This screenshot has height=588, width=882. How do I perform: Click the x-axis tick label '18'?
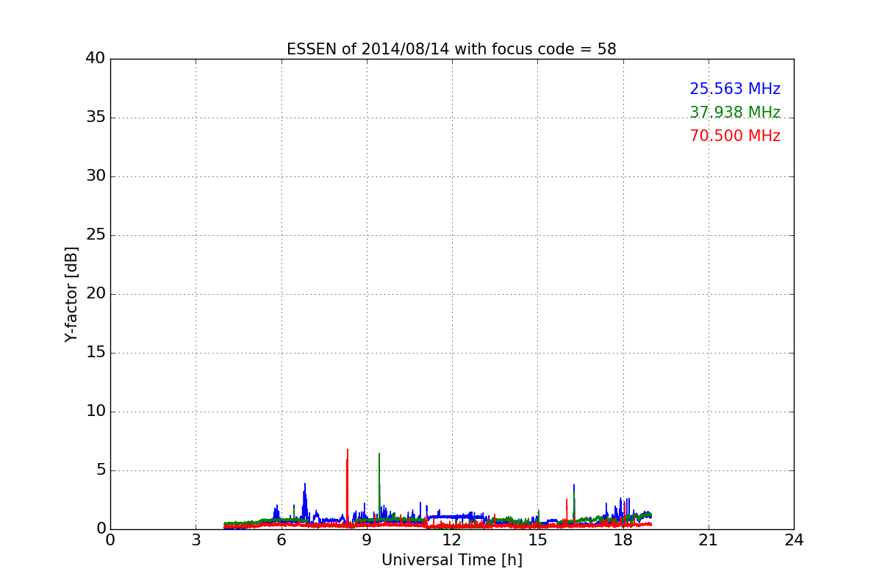point(623,540)
